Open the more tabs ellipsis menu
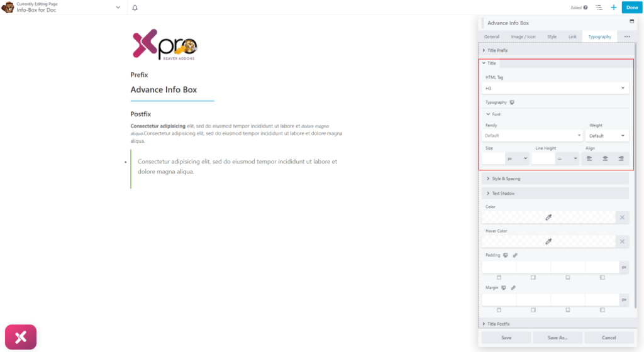This screenshot has width=644, height=352. 627,36
